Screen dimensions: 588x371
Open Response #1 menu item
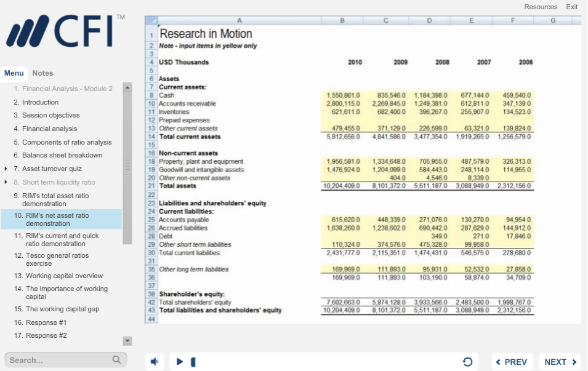(40, 322)
